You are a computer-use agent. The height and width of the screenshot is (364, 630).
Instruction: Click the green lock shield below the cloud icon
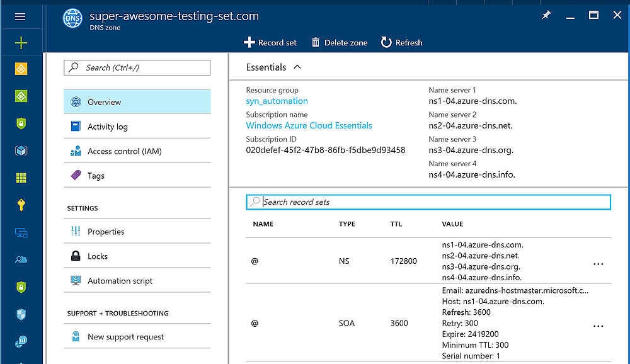(21, 287)
